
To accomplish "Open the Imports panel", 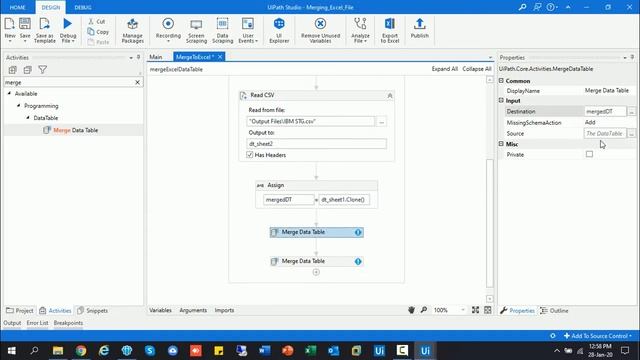I will 224,310.
